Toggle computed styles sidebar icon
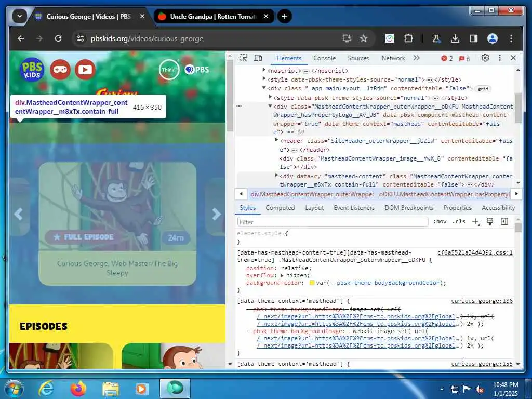Image resolution: width=532 pixels, height=399 pixels. 504,221
